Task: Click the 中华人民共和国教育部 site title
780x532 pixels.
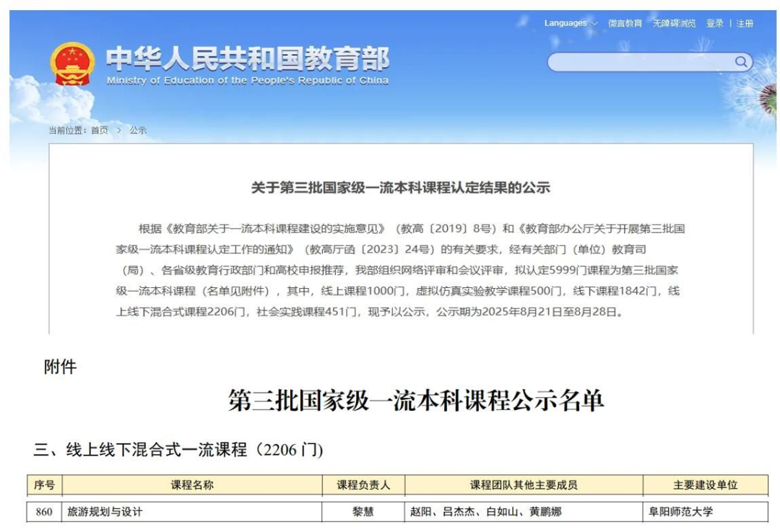Action: point(248,58)
